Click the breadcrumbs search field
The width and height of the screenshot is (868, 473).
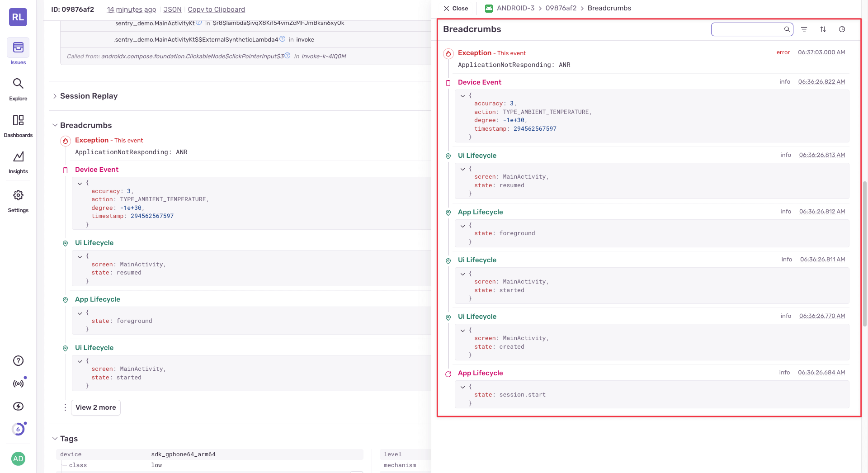(x=748, y=29)
